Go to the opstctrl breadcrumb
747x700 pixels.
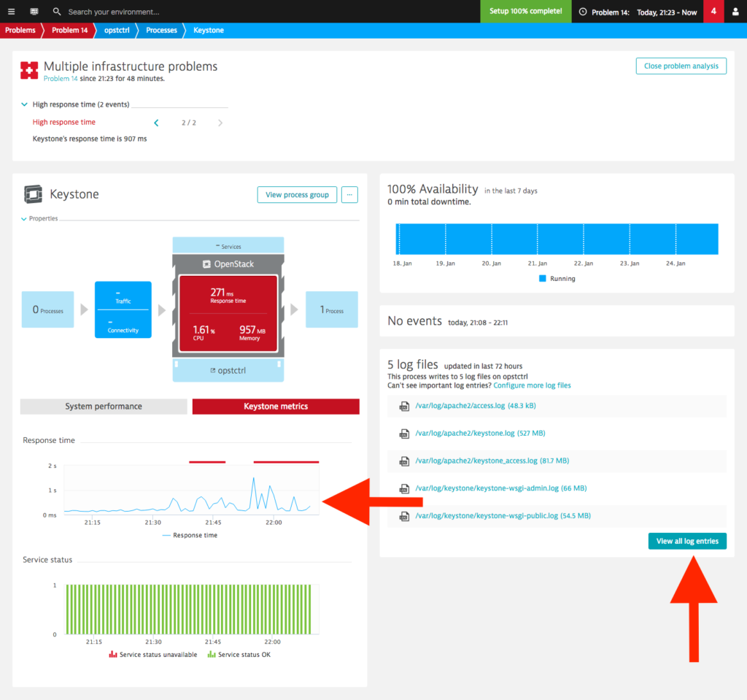tap(117, 30)
